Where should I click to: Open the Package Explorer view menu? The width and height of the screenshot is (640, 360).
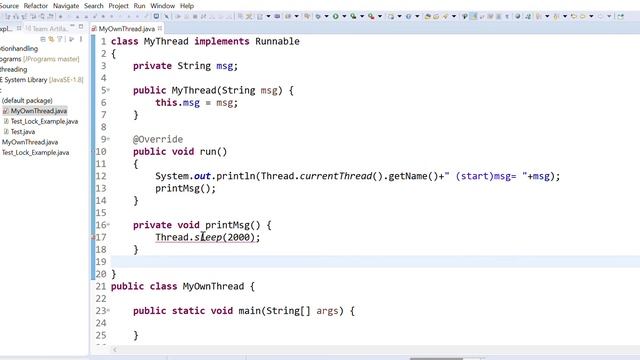(80, 39)
